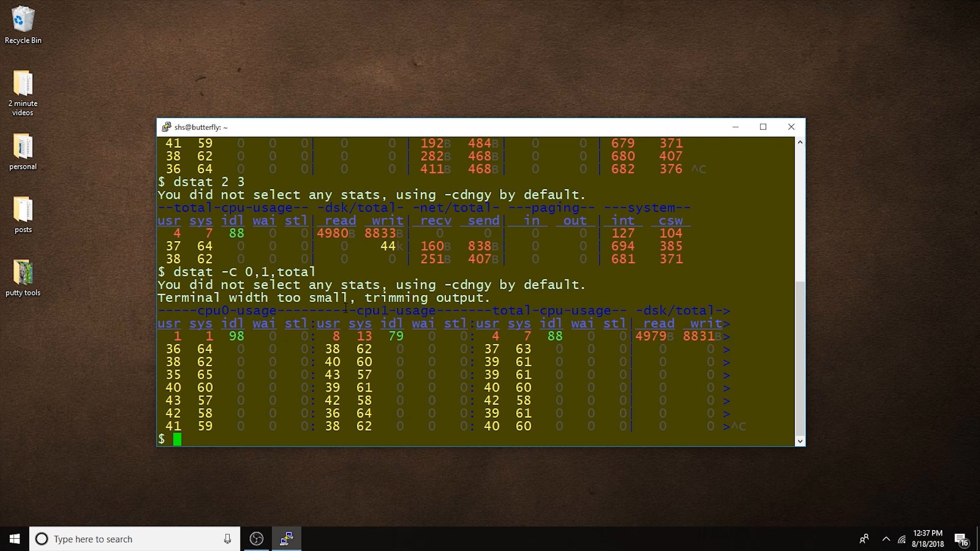Image resolution: width=980 pixels, height=551 pixels.
Task: Click the 'send' column header
Action: 483,220
